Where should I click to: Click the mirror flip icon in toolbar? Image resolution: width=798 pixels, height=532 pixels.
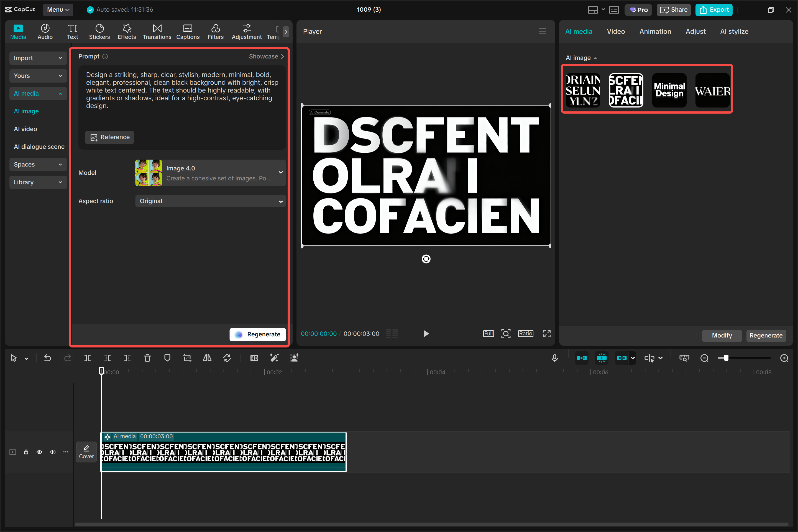[x=207, y=358]
